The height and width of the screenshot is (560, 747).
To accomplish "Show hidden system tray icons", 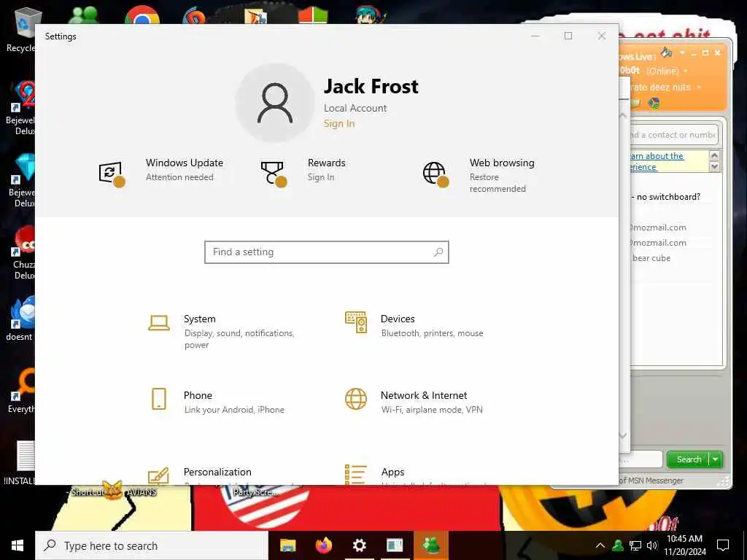I will pyautogui.click(x=600, y=545).
